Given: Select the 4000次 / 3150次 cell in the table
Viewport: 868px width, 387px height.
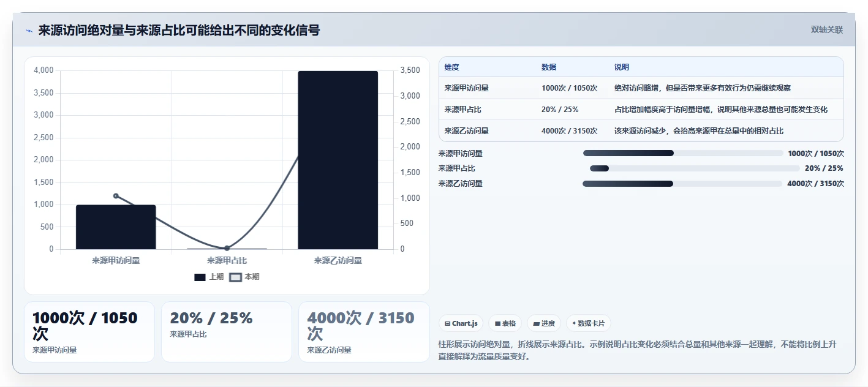Looking at the screenshot, I should click(x=569, y=131).
